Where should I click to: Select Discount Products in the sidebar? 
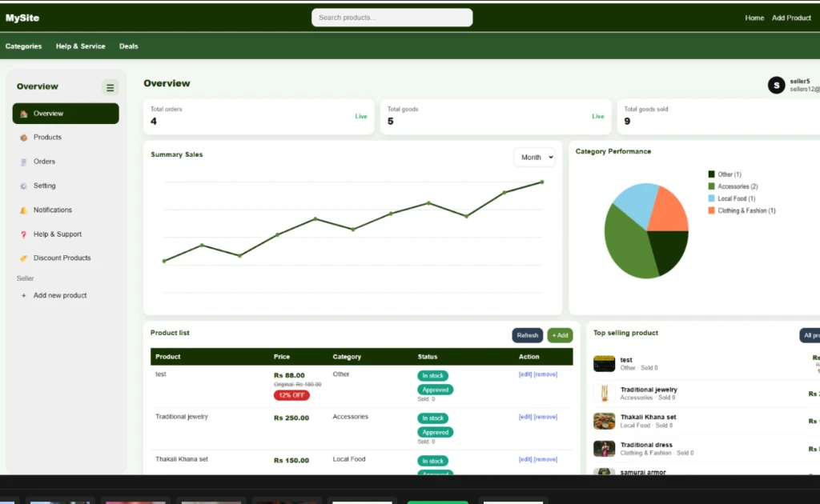click(66, 258)
